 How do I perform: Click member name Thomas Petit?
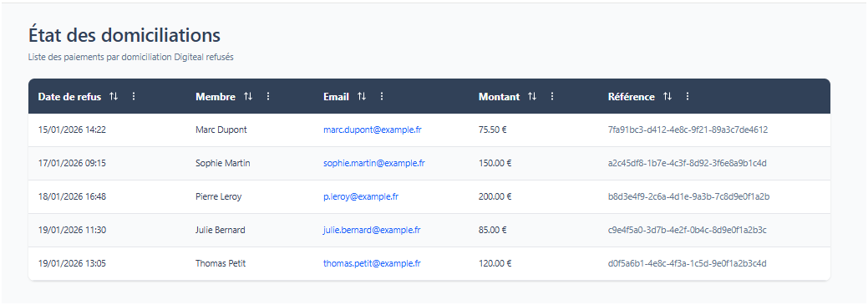[x=221, y=263]
